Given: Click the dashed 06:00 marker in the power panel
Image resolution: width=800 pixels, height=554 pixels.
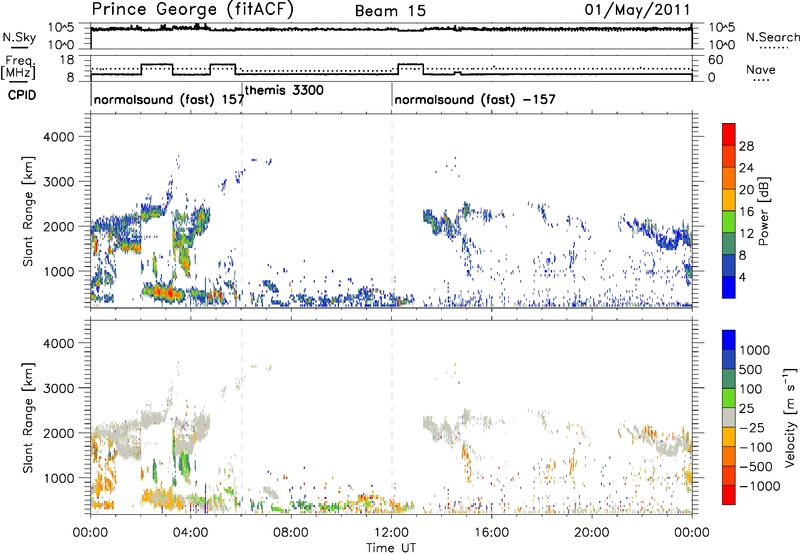Looking at the screenshot, I should [x=242, y=211].
